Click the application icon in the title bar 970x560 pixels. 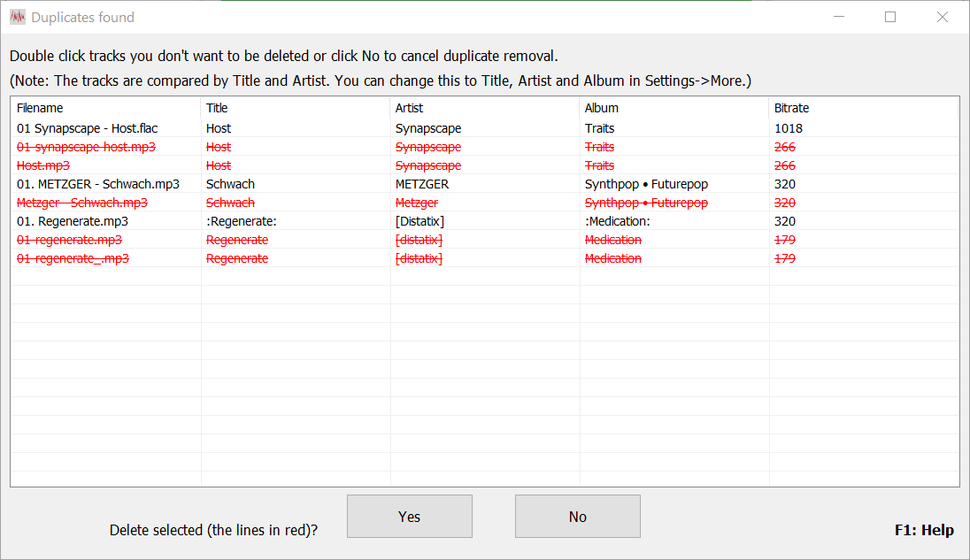pos(18,18)
